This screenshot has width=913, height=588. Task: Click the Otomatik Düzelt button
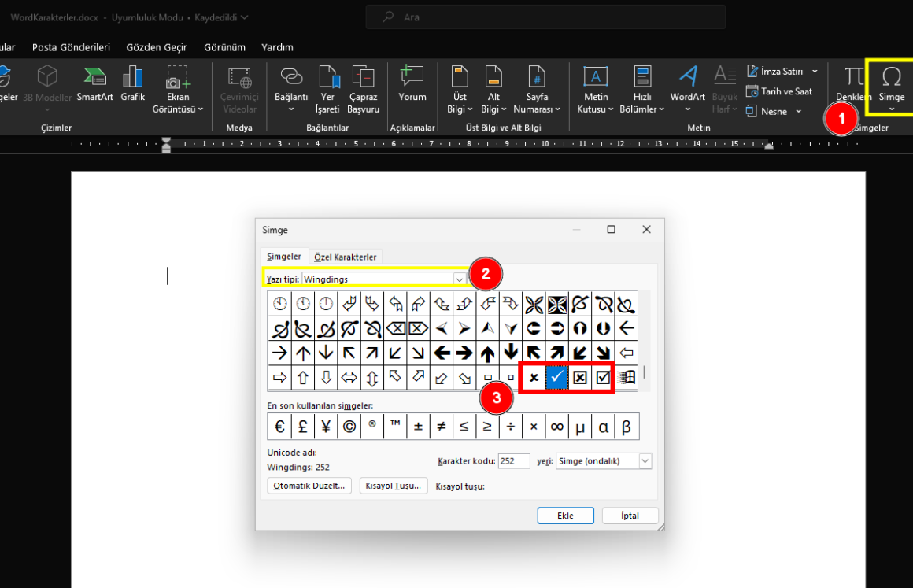pyautogui.click(x=309, y=486)
